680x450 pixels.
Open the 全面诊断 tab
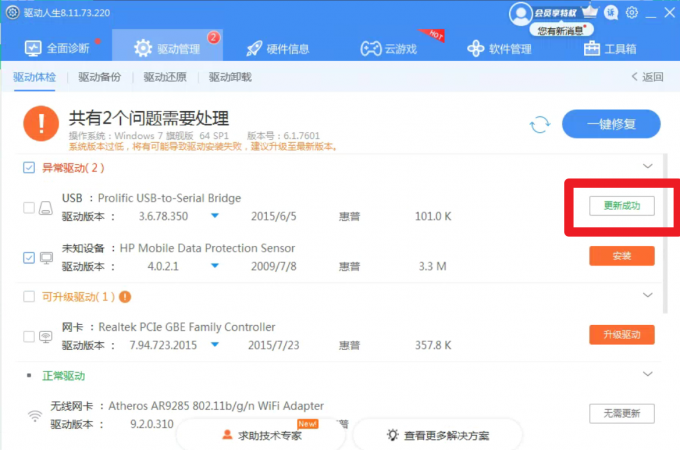pos(57,48)
